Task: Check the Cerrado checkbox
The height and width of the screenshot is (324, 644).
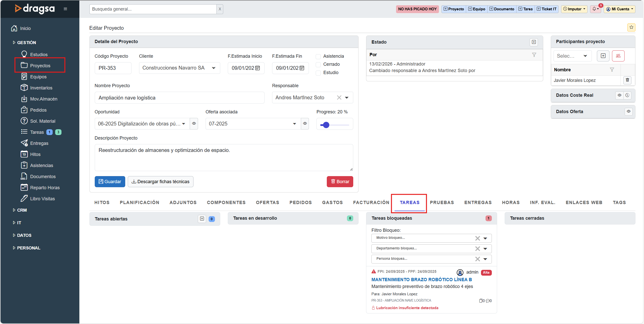Action: point(318,64)
